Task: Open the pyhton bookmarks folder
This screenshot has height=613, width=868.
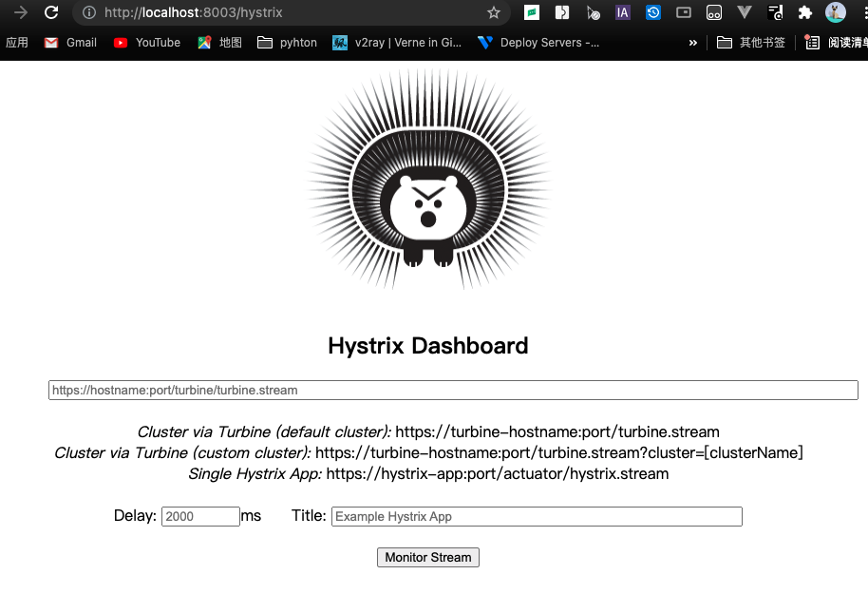Action: (x=288, y=43)
